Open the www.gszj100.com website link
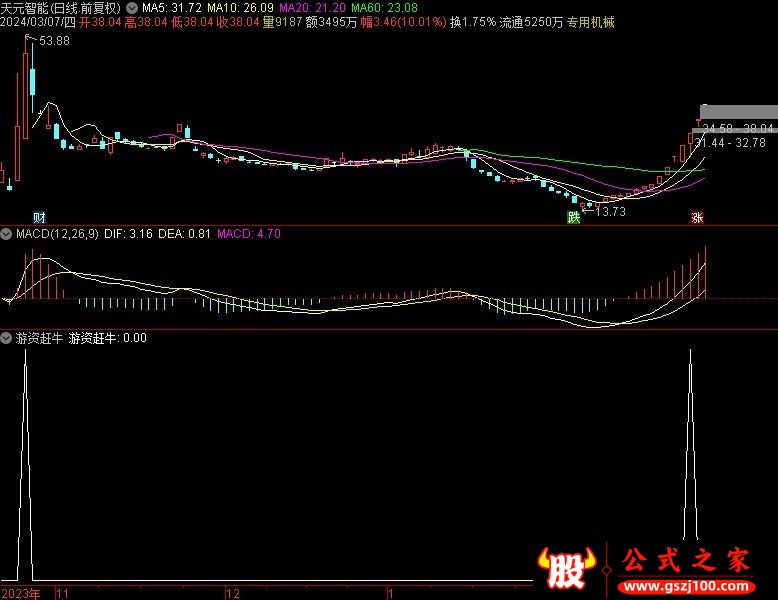778x600 pixels. click(x=688, y=584)
